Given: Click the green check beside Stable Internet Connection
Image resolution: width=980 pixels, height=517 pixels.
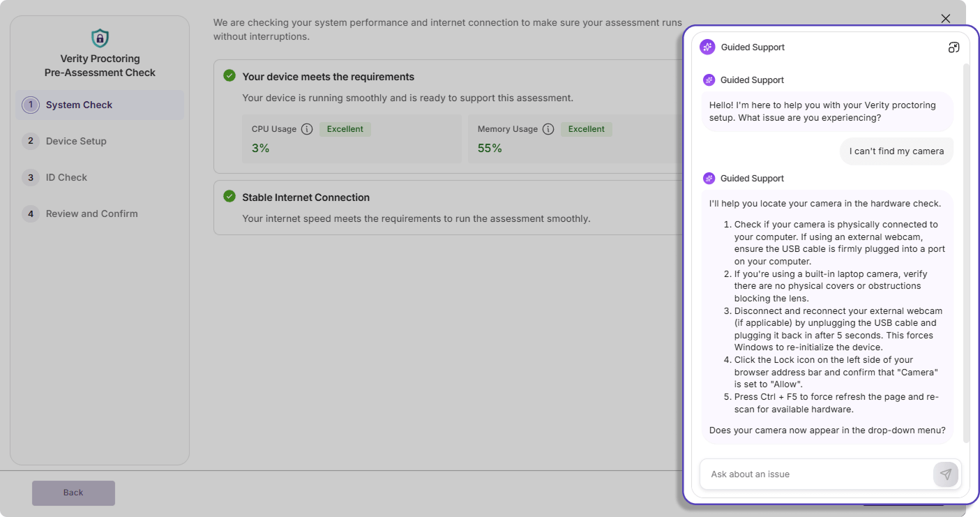Looking at the screenshot, I should point(229,196).
